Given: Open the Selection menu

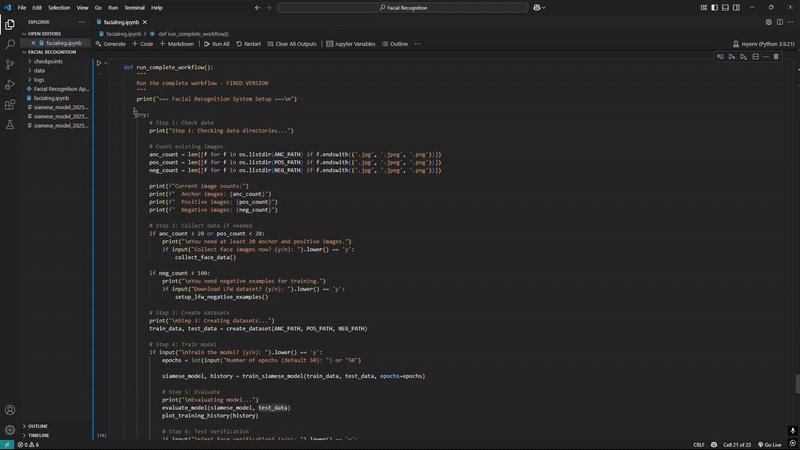Looking at the screenshot, I should [59, 8].
